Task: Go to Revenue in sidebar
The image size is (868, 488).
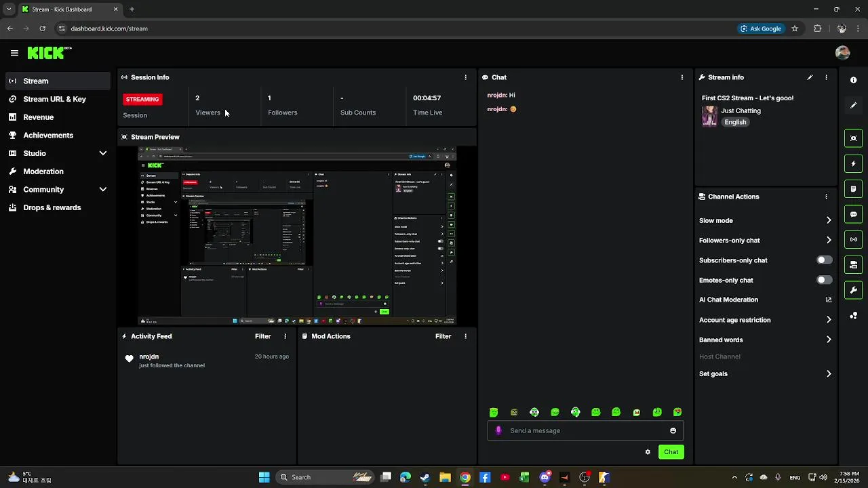Action: click(x=58, y=117)
